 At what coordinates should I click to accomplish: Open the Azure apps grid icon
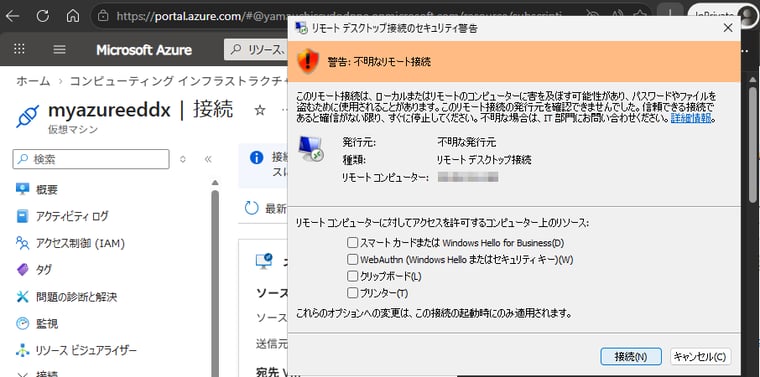pyautogui.click(x=19, y=49)
